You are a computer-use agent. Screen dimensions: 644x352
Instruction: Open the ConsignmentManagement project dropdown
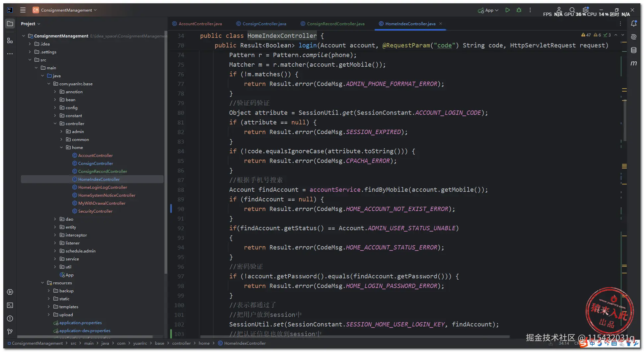(65, 10)
